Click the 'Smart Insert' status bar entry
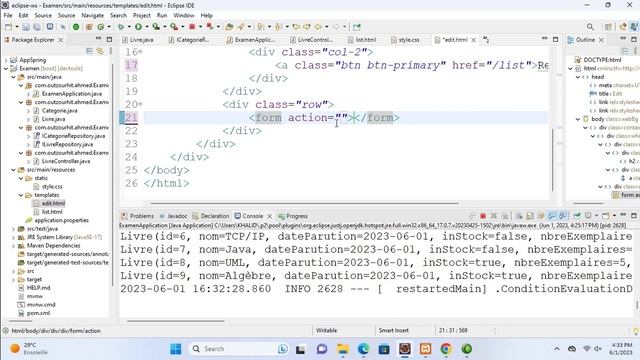The image size is (640, 360). pyautogui.click(x=393, y=331)
